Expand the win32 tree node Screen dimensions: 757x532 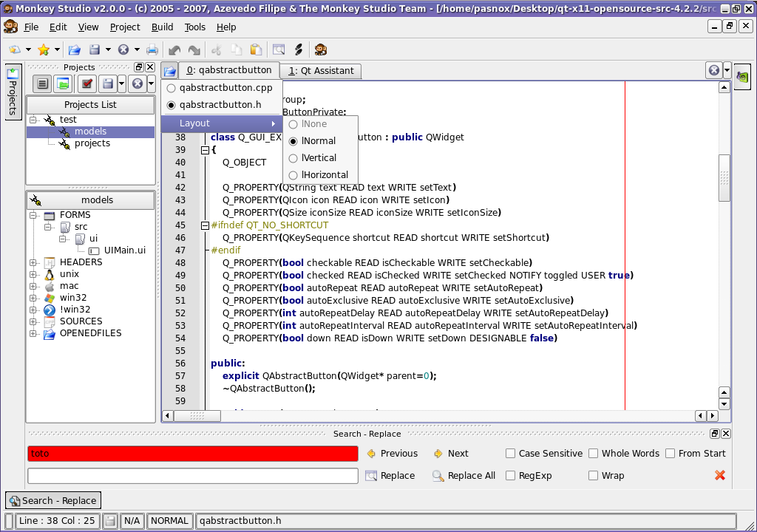pos(33,298)
